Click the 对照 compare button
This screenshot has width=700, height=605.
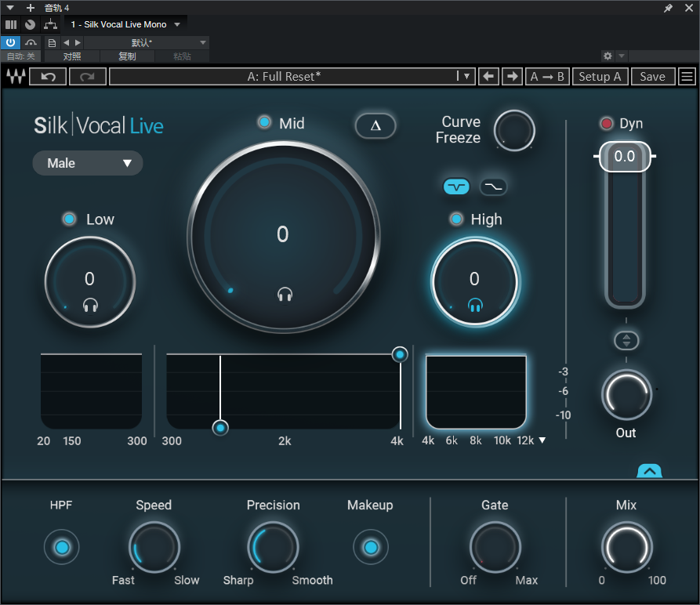click(x=72, y=56)
